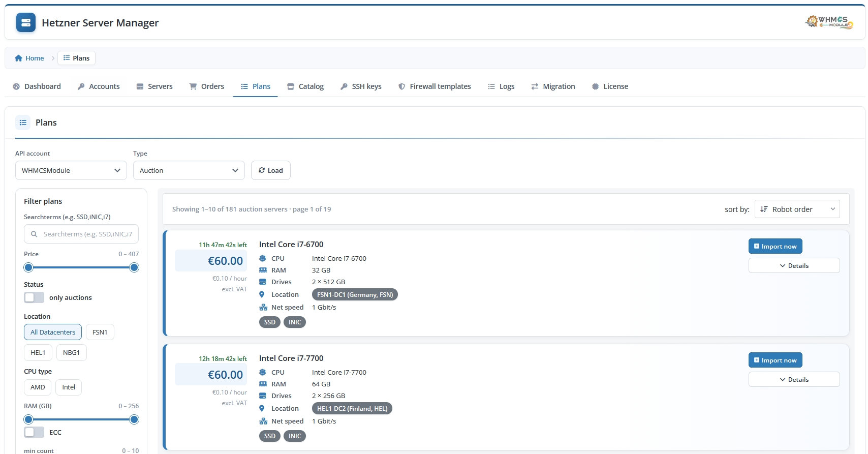This screenshot has width=868, height=454.
Task: Click the Load button
Action: point(271,170)
